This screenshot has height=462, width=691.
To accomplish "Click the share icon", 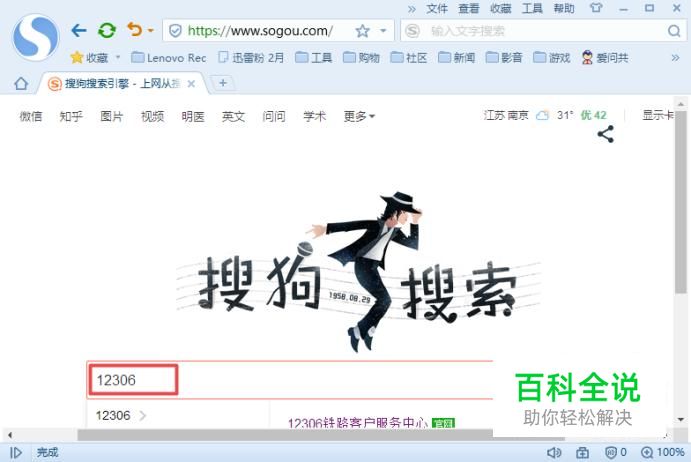I will click(x=606, y=134).
